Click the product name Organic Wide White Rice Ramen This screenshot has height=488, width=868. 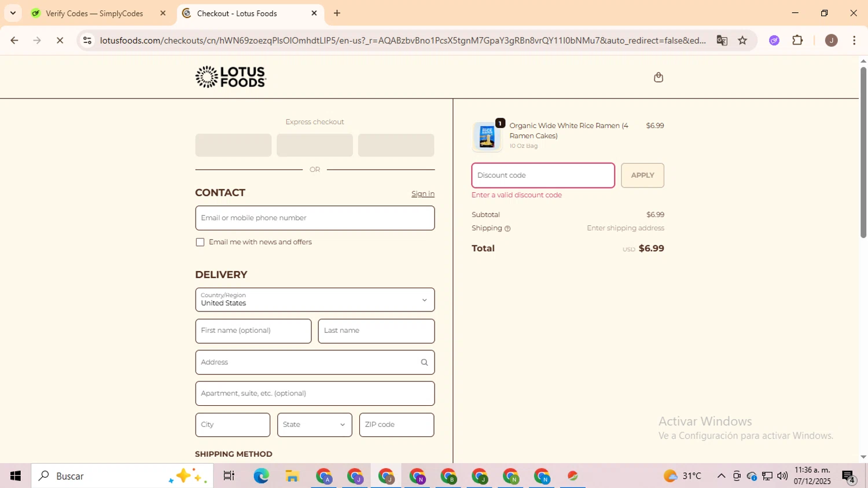[569, 131]
